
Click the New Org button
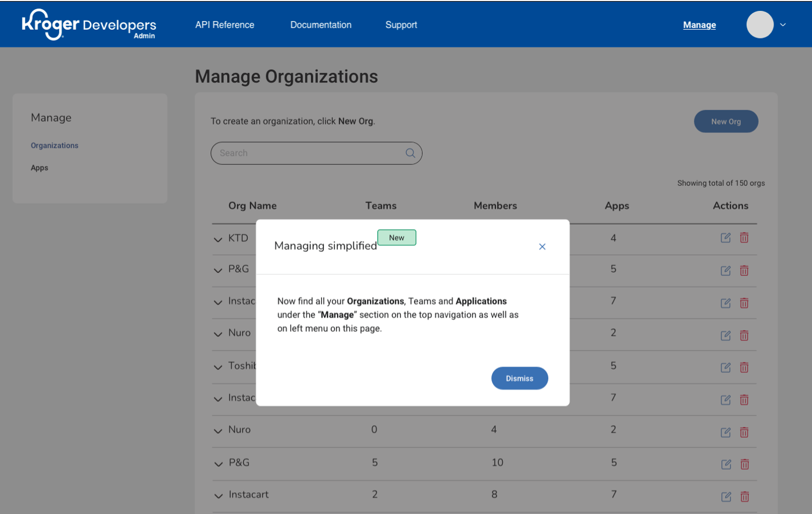tap(726, 122)
